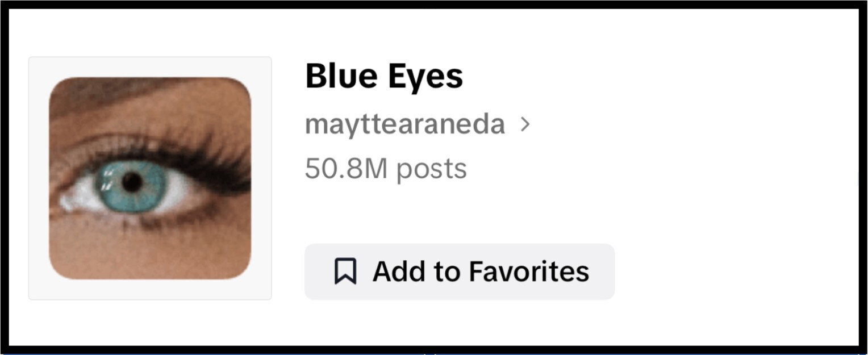Click inside the Blue Eyes info card
Screen dimensions: 868x355
click(434, 177)
